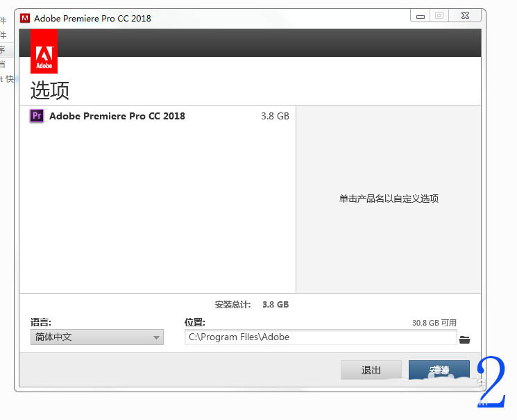Click the 语言: label

point(41,322)
